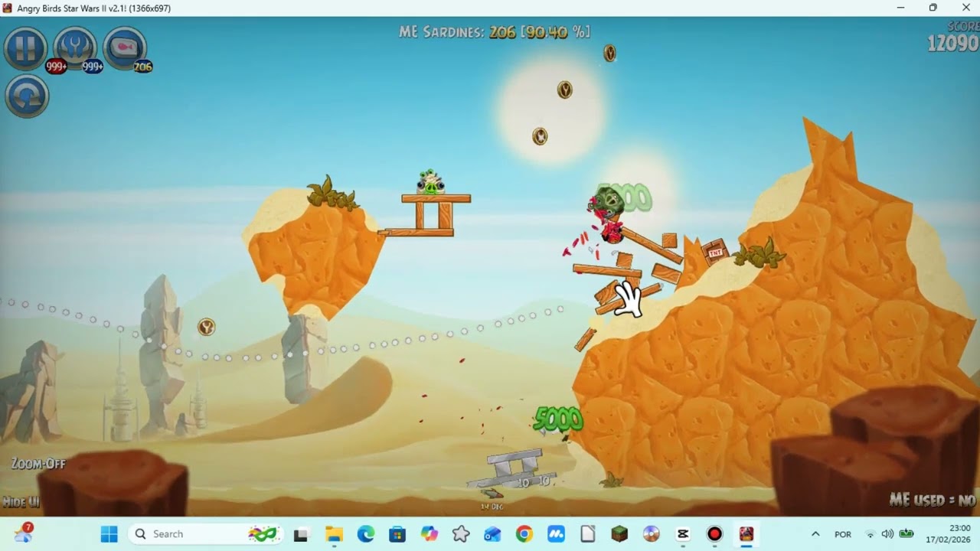Open the disc-shaped app on the taskbar
The height and width of the screenshot is (551, 980).
652,534
